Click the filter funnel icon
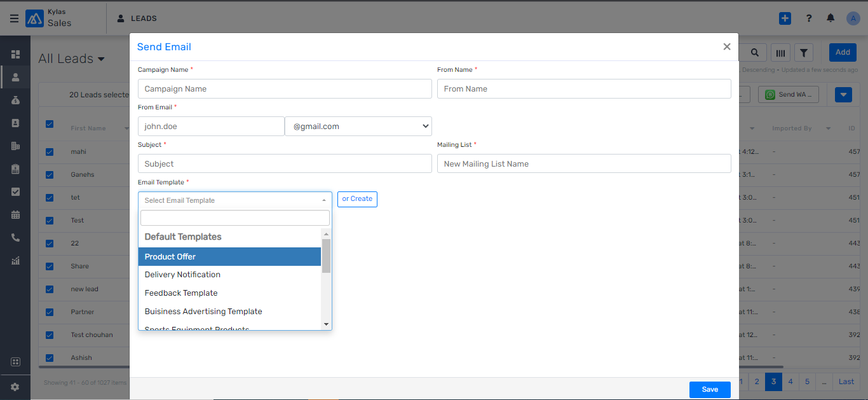The height and width of the screenshot is (400, 868). click(804, 53)
